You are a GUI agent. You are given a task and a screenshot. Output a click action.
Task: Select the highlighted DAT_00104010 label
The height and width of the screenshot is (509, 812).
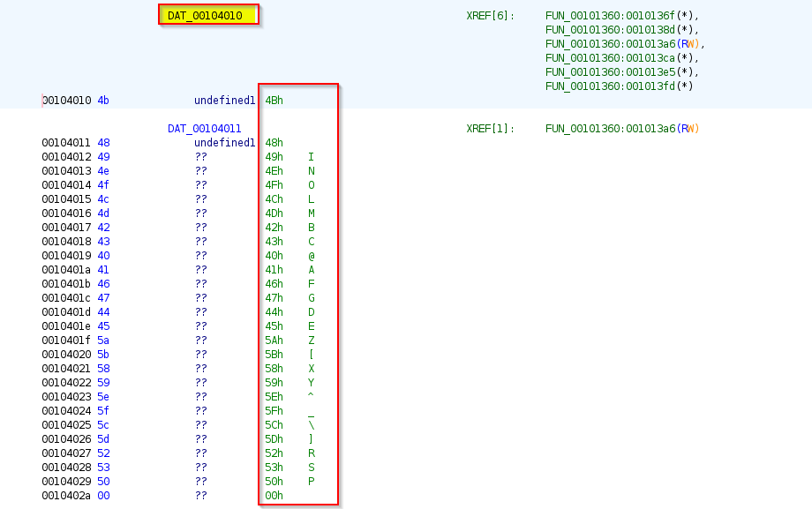[x=205, y=16]
